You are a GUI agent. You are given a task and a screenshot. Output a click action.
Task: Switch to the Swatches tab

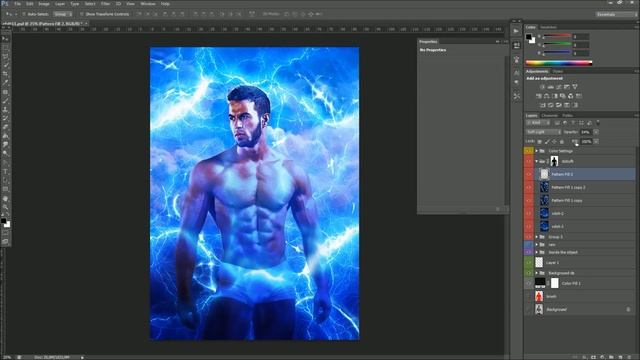point(548,27)
